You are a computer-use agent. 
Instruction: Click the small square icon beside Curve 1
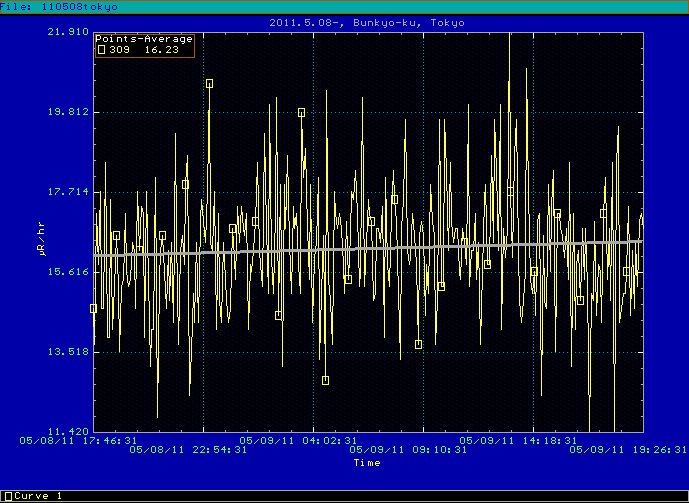coord(8,496)
